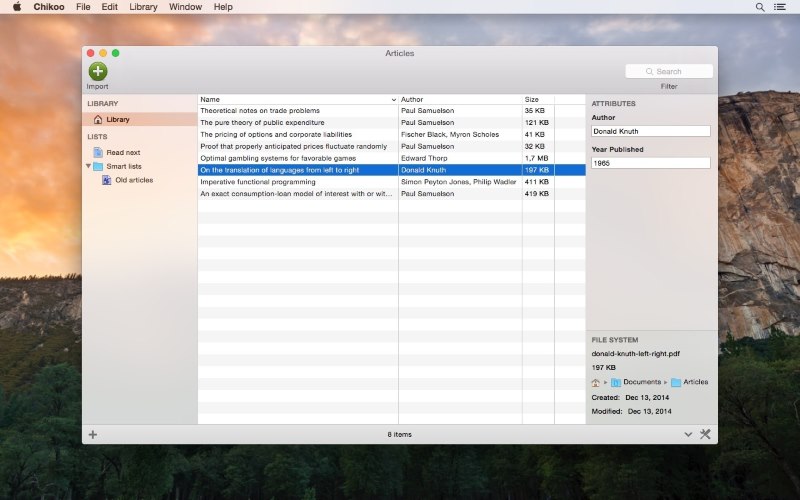Screen dimensions: 800x500
Task: Open the Help menu
Action: point(223,7)
